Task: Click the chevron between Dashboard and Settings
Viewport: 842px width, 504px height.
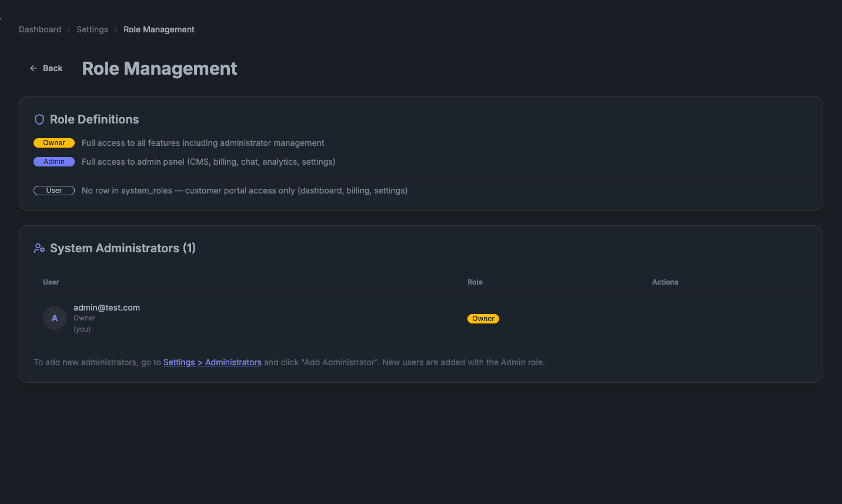Action: (x=68, y=29)
